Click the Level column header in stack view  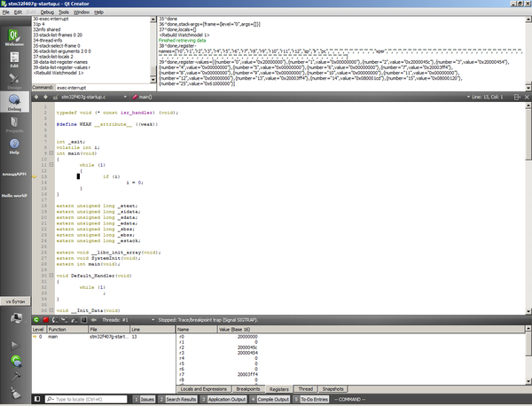[38, 330]
